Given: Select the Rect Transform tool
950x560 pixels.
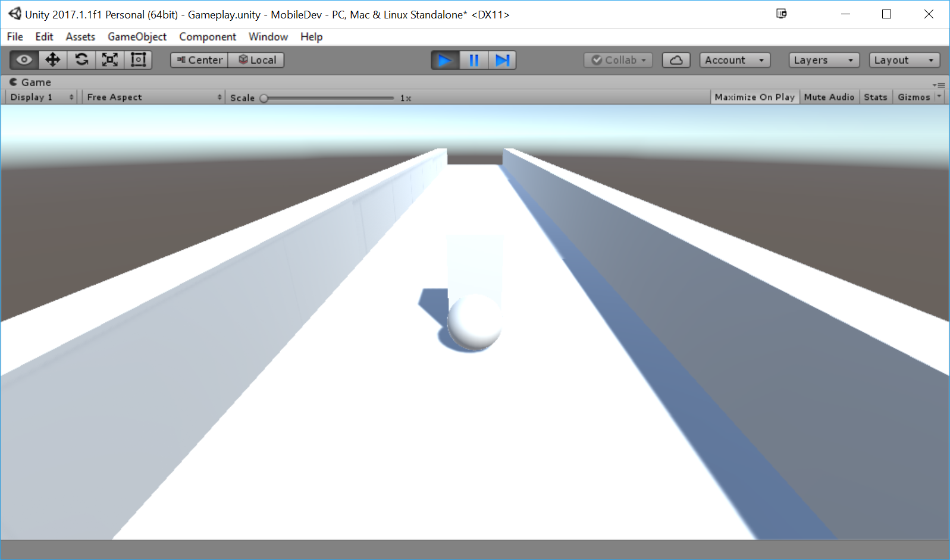Looking at the screenshot, I should tap(139, 60).
